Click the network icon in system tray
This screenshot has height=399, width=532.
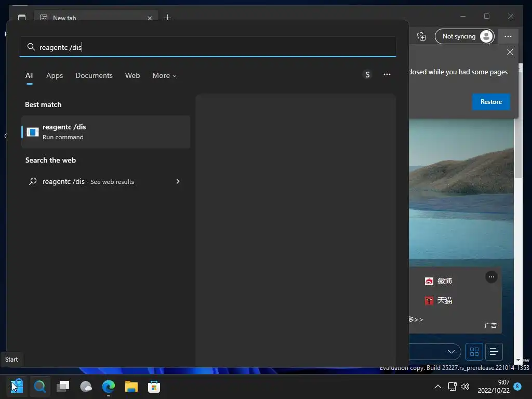point(453,387)
